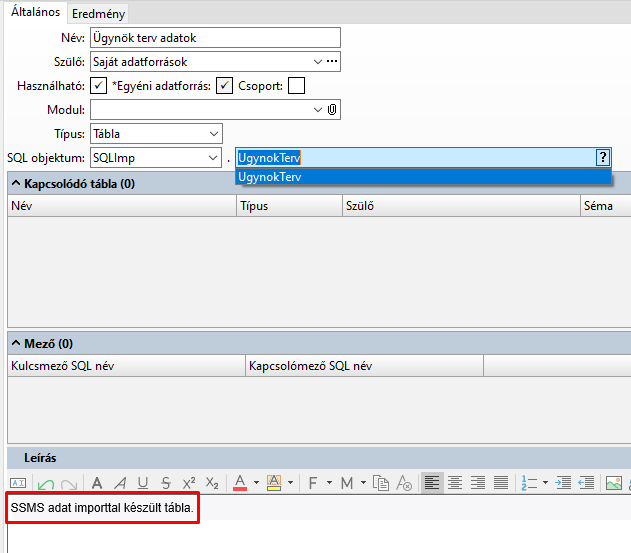Open the three-dots browse button for Szülő
Image resolution: width=631 pixels, height=553 pixels.
332,61
